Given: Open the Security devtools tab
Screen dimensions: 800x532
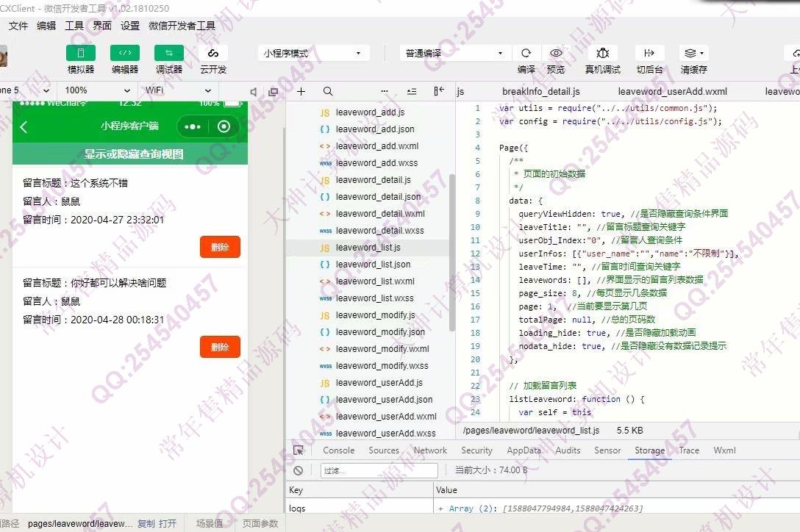Looking at the screenshot, I should [476, 450].
